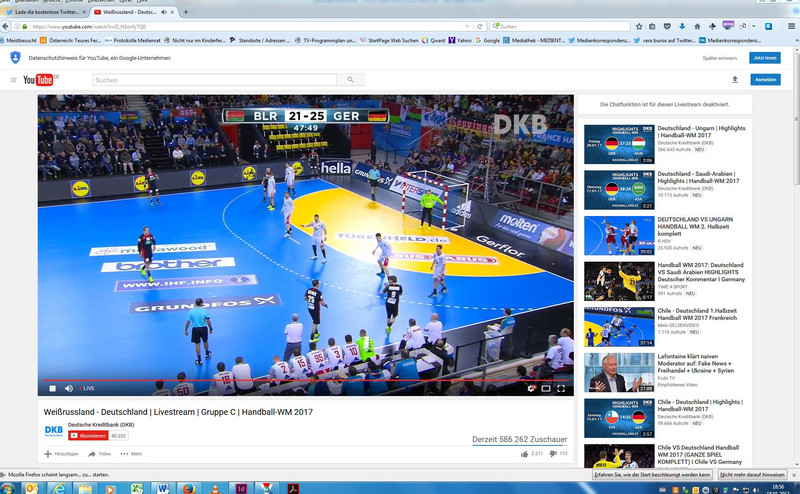Screen dimensions: 800x494
Task: Stop the livestream video playback
Action: coord(52,388)
